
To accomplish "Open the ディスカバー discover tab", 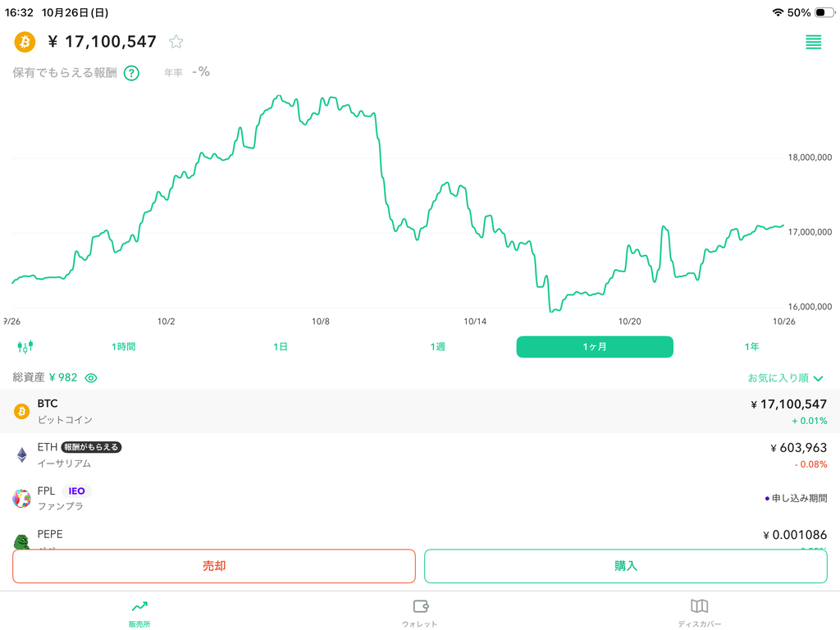I will tap(699, 612).
